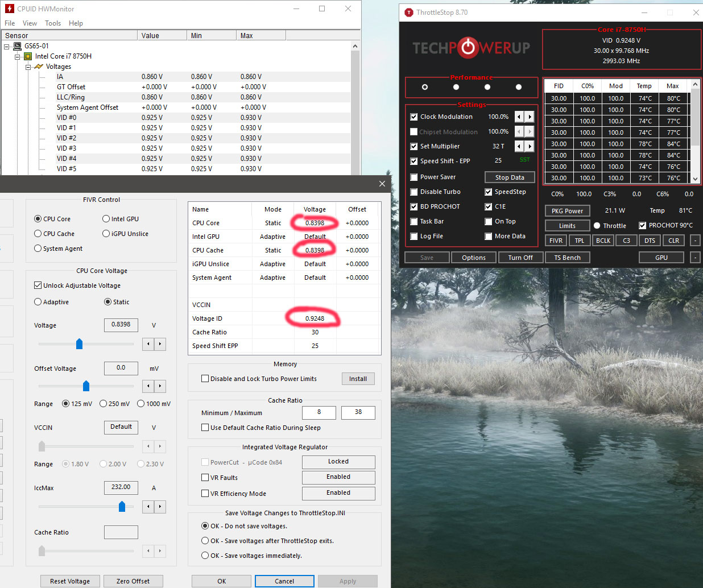This screenshot has height=588, width=703.
Task: Click the IccMax field showing 232.00
Action: (121, 487)
